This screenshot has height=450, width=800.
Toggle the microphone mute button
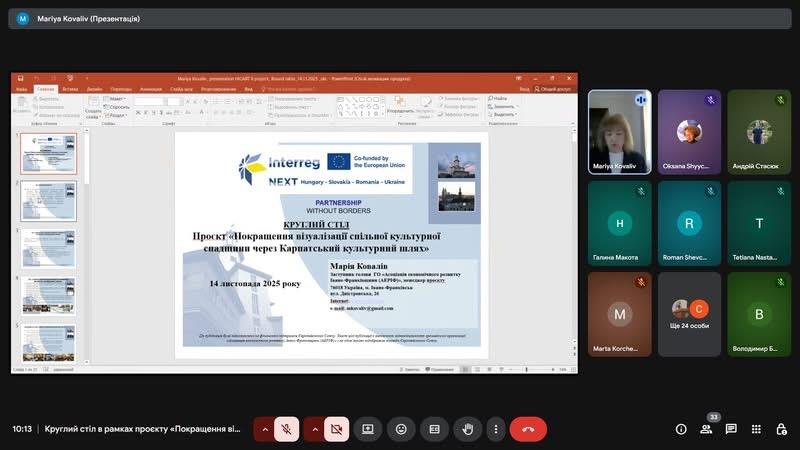[287, 429]
